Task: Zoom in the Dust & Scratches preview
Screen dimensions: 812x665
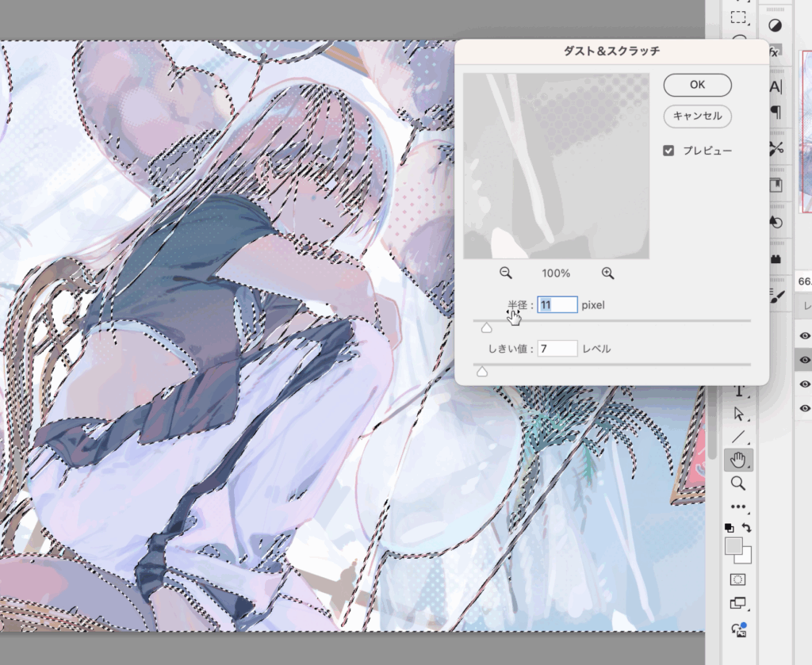Action: point(607,273)
